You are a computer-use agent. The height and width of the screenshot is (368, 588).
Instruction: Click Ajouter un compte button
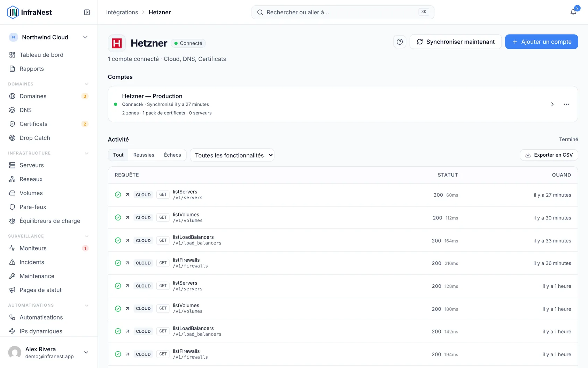[542, 42]
